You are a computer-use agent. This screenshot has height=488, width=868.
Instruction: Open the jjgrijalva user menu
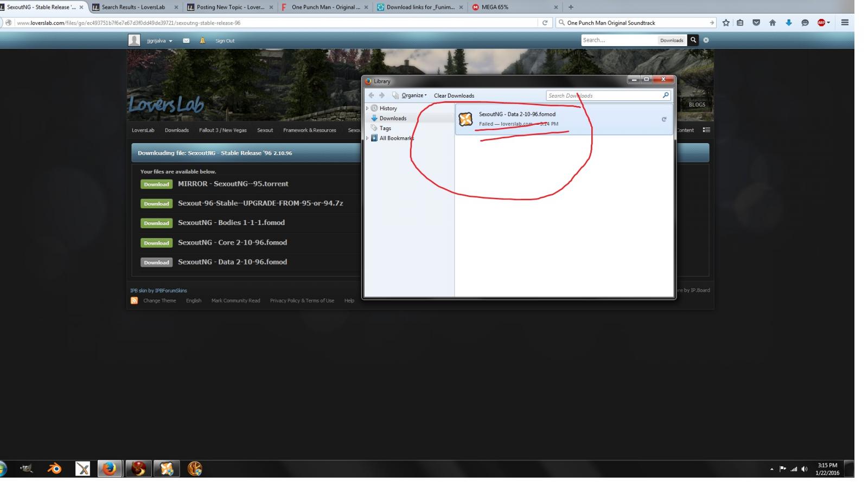[x=159, y=41]
